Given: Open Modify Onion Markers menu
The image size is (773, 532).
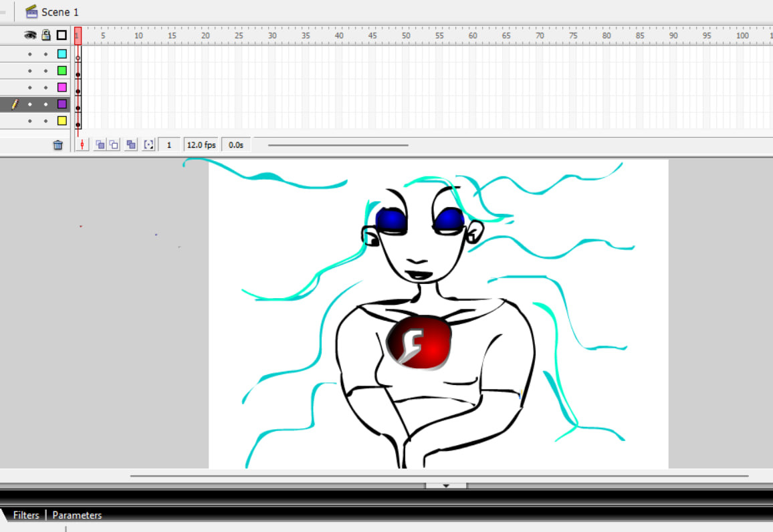Looking at the screenshot, I should point(148,145).
